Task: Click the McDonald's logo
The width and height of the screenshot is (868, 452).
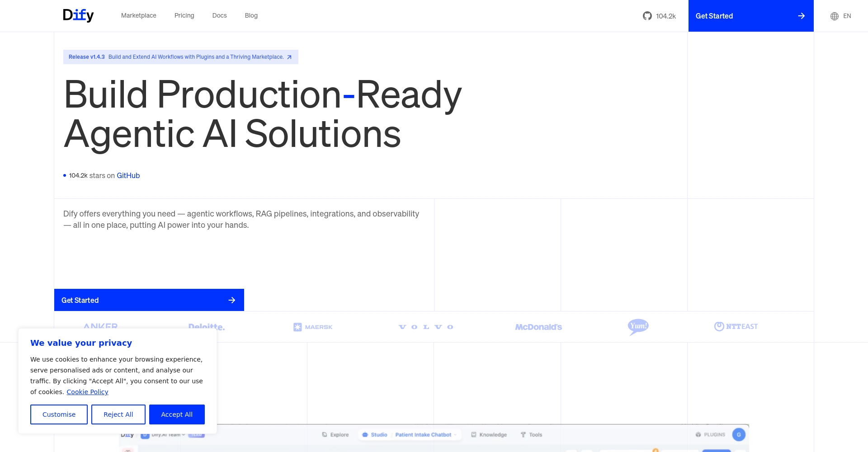Action: pyautogui.click(x=538, y=327)
